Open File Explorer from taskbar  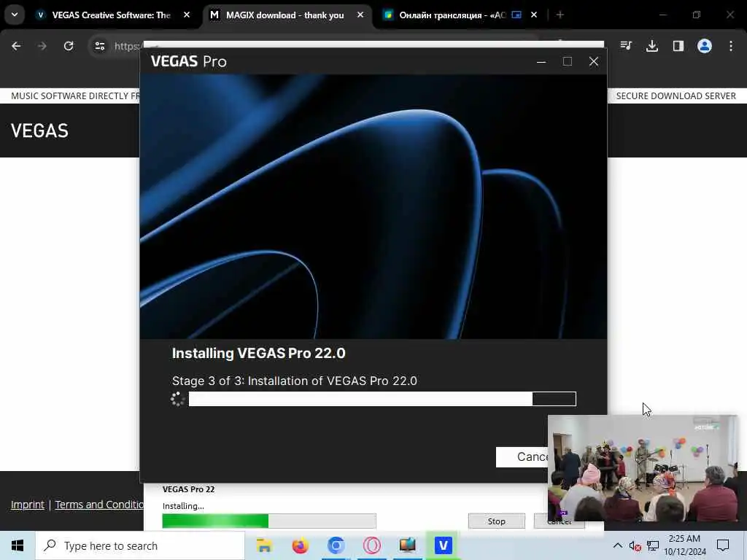(264, 545)
